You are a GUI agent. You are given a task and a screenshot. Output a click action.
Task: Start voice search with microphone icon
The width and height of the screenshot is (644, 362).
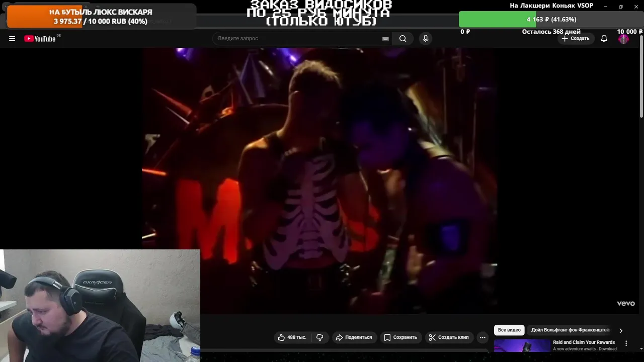click(426, 39)
